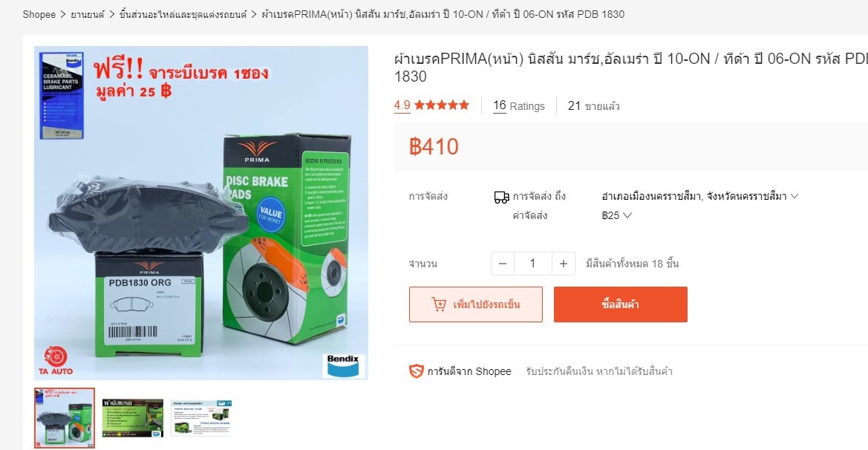Click the Shopee guarantee shield icon
Viewport: 868px width, 450px height.
[417, 371]
